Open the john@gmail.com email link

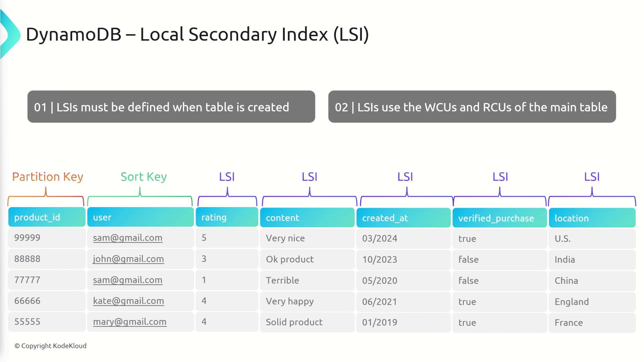click(x=128, y=259)
